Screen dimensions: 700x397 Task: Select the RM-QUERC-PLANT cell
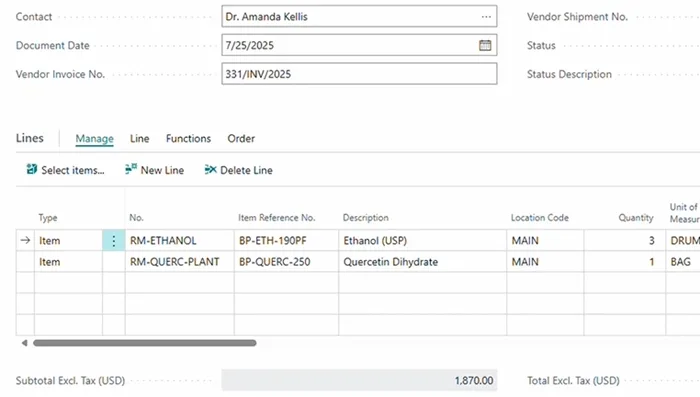(x=179, y=262)
